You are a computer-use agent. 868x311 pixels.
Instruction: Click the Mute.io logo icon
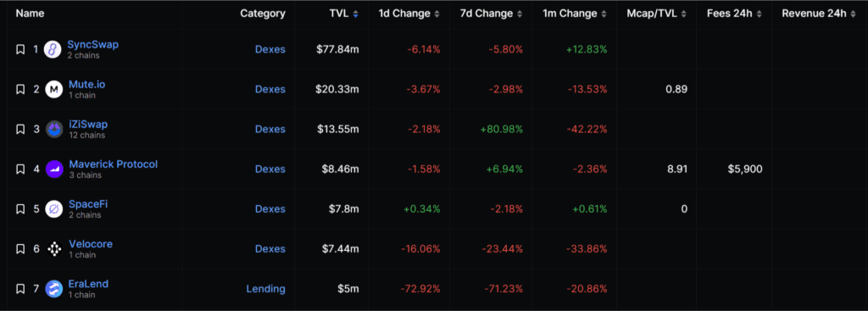[x=53, y=90]
